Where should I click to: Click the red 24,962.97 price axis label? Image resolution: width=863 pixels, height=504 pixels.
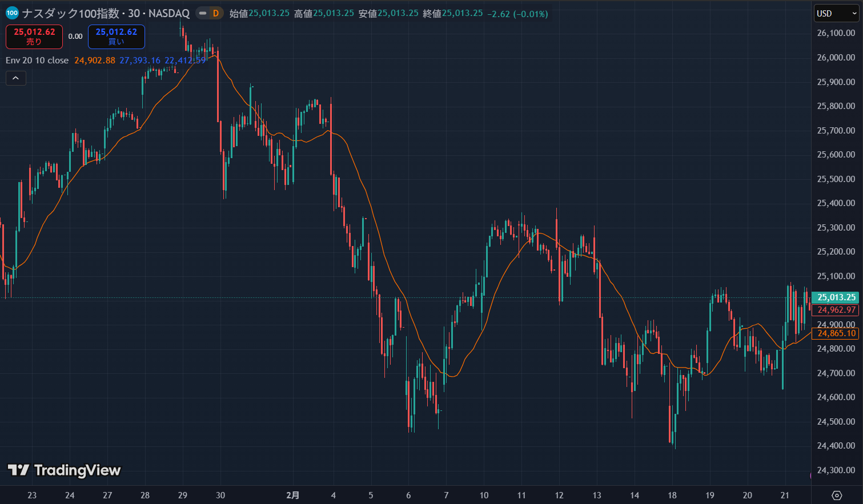point(836,310)
